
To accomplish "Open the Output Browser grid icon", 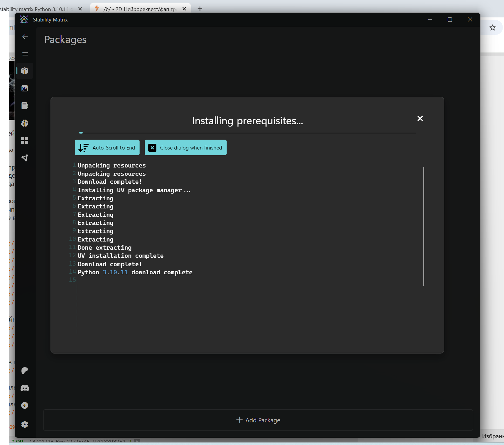I will pos(25,140).
